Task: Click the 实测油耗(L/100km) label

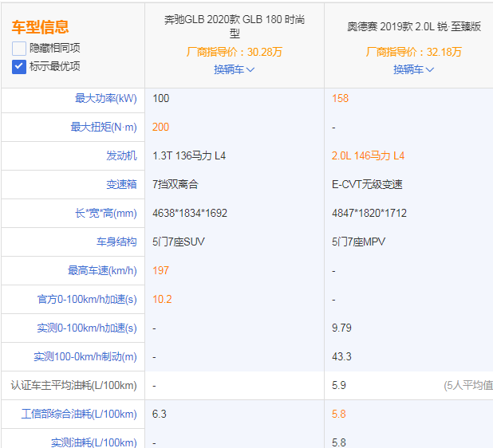Action: [93, 442]
